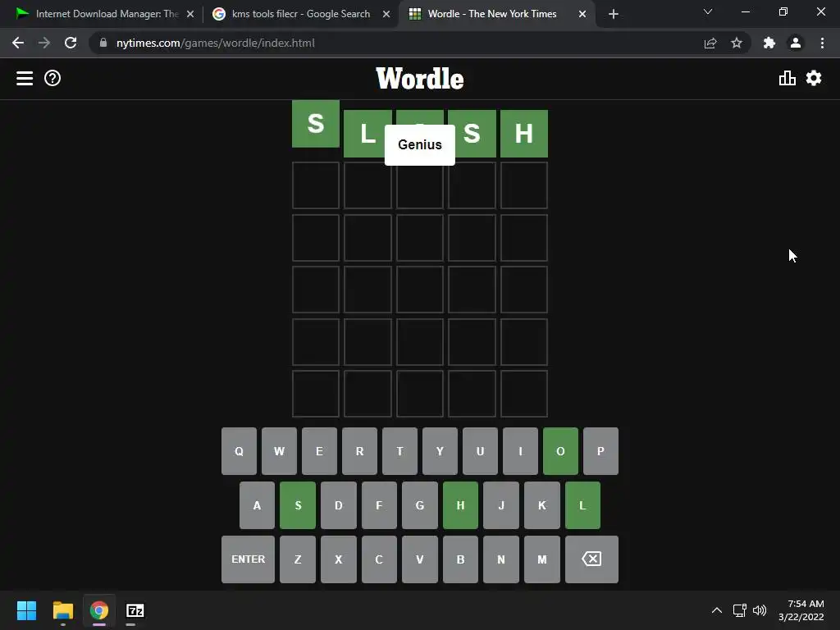The image size is (840, 630).
Task: Open tab search dropdown arrow
Action: (708, 11)
